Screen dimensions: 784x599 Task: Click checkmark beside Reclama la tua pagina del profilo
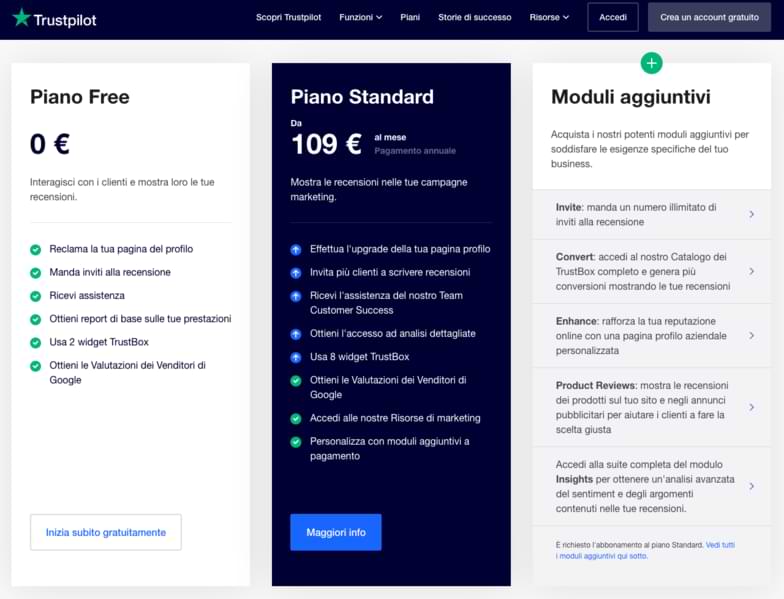click(x=36, y=249)
